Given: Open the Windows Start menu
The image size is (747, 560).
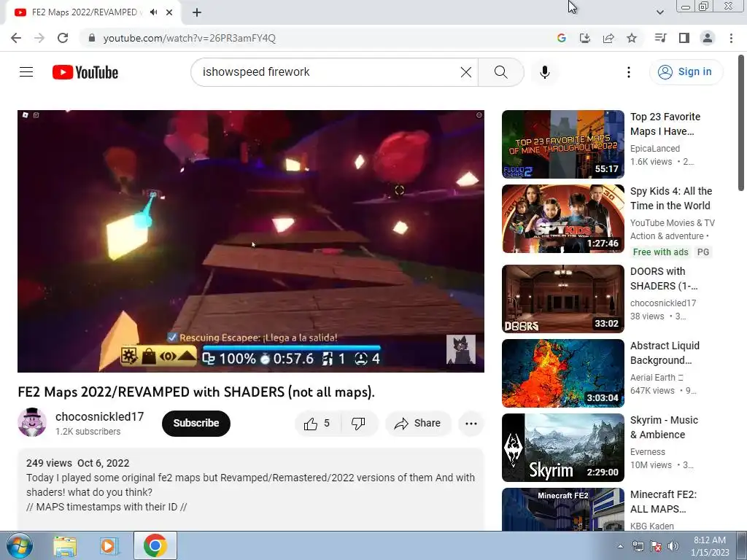Looking at the screenshot, I should pos(20,545).
